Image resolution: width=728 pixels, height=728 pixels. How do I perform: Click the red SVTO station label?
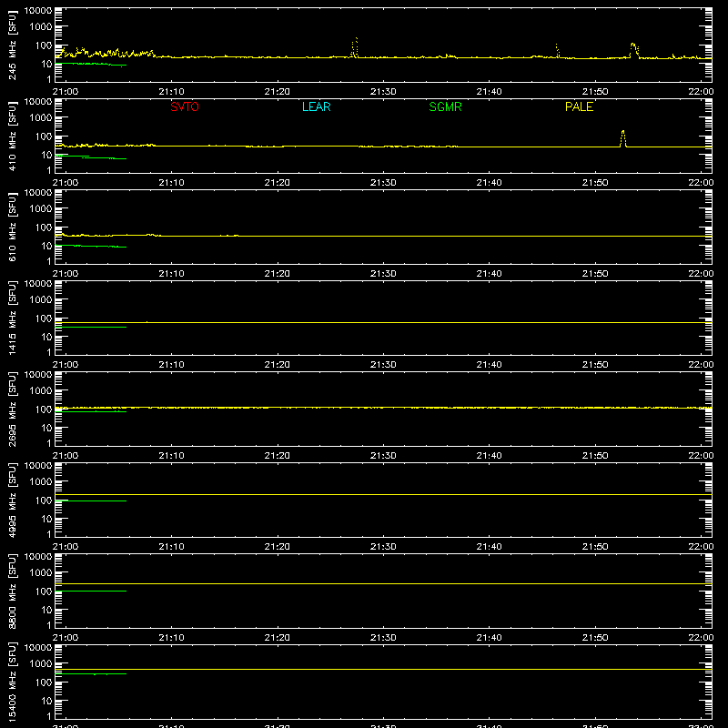coord(185,106)
